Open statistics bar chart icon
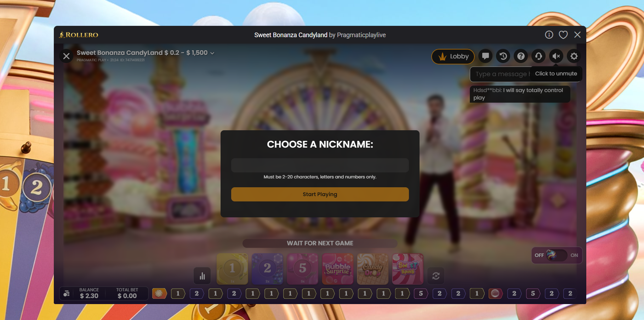 [202, 276]
